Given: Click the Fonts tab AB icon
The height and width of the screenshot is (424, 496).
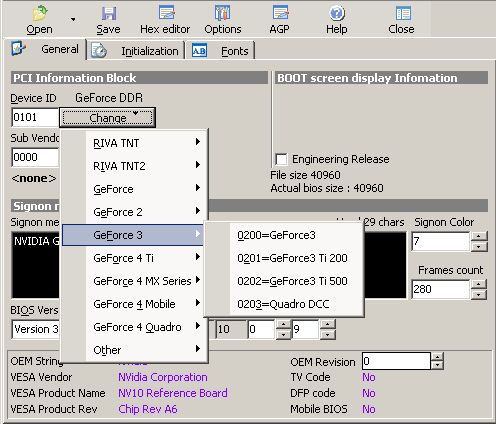Looking at the screenshot, I should (x=199, y=51).
